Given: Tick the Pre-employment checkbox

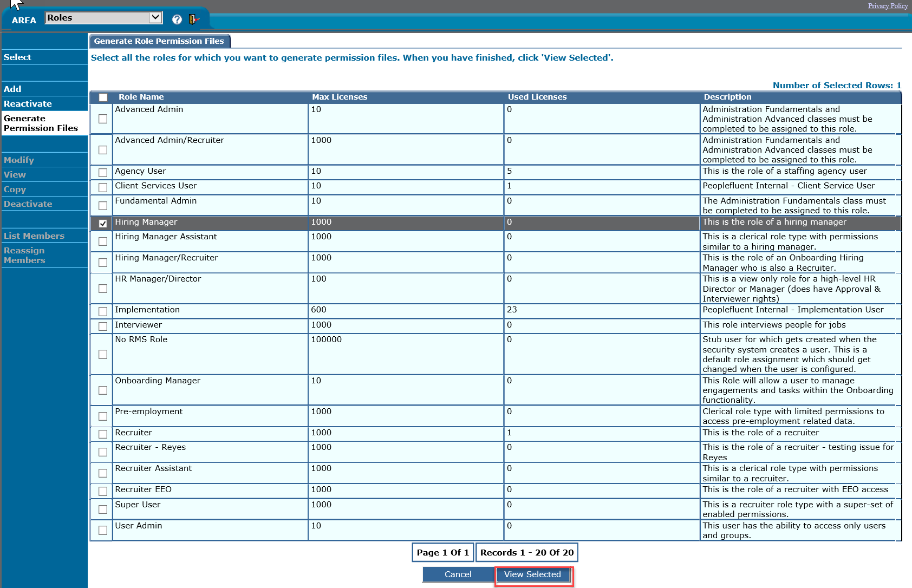Looking at the screenshot, I should pyautogui.click(x=103, y=416).
